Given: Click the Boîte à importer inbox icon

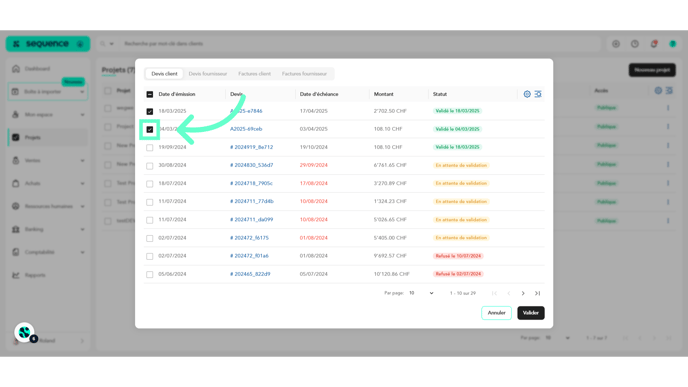Looking at the screenshot, I should (15, 92).
